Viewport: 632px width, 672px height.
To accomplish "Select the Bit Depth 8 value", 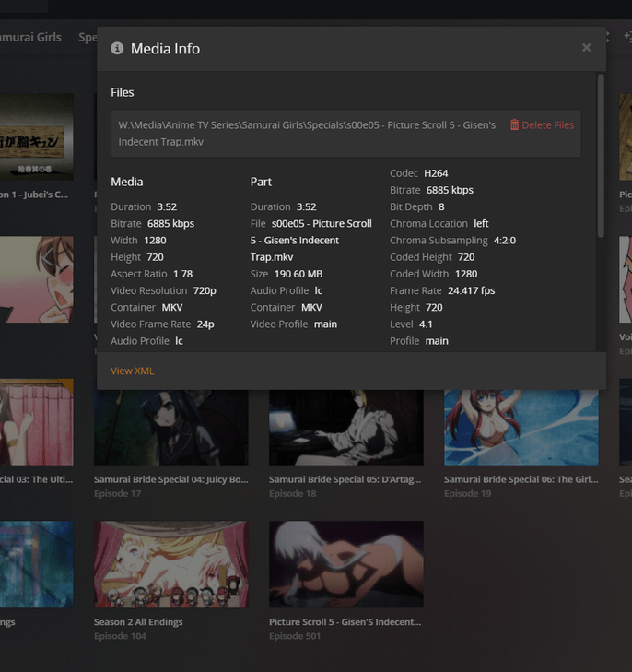I will coord(441,207).
